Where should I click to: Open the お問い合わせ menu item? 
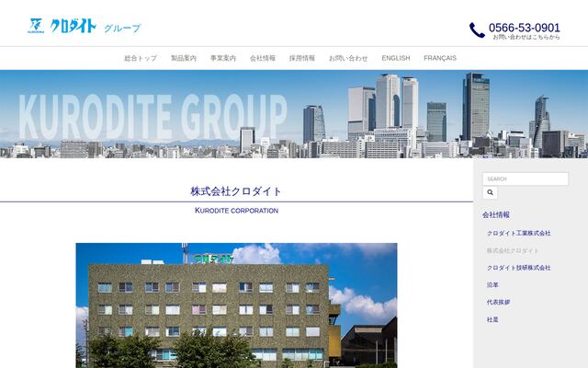[348, 58]
